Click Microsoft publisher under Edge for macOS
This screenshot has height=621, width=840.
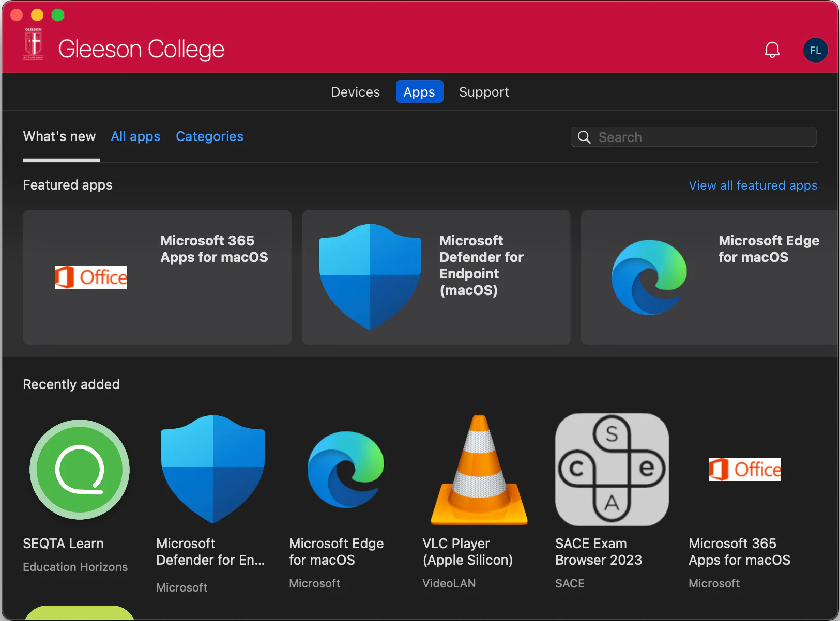(314, 583)
